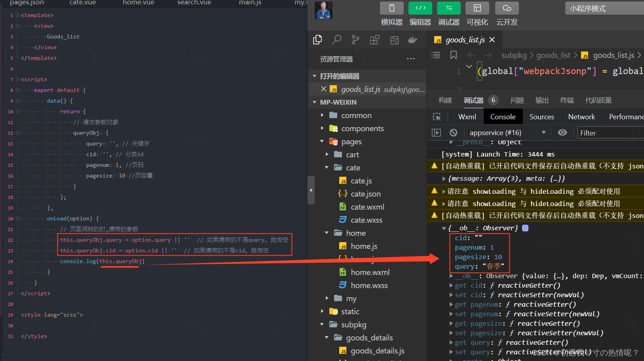Image resolution: width=644 pixels, height=361 pixels.
Task: Click the sidebar collapse handle beside the file tree
Action: click(311, 190)
